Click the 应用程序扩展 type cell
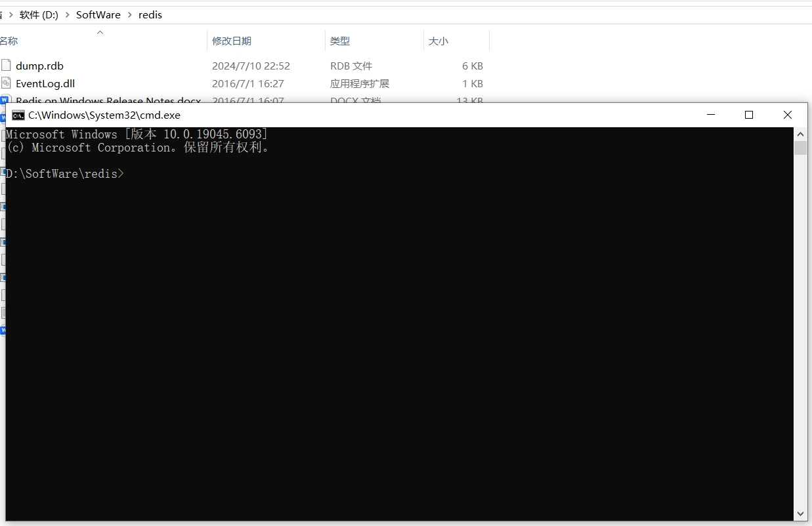Viewport: 812px width, 526px height. coord(360,83)
